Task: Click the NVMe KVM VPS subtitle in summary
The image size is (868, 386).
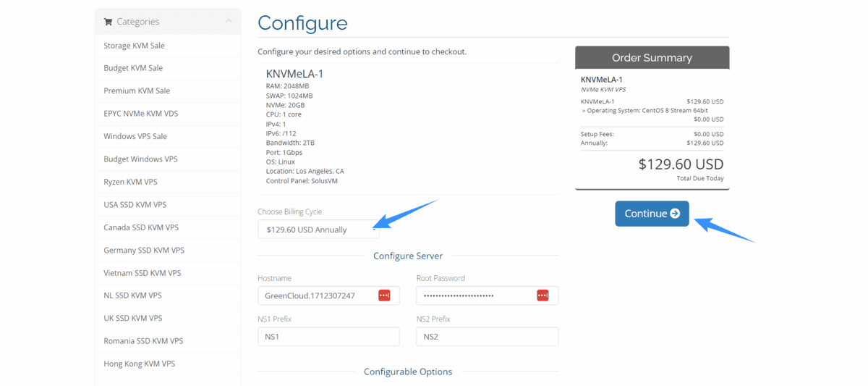Action: 603,90
